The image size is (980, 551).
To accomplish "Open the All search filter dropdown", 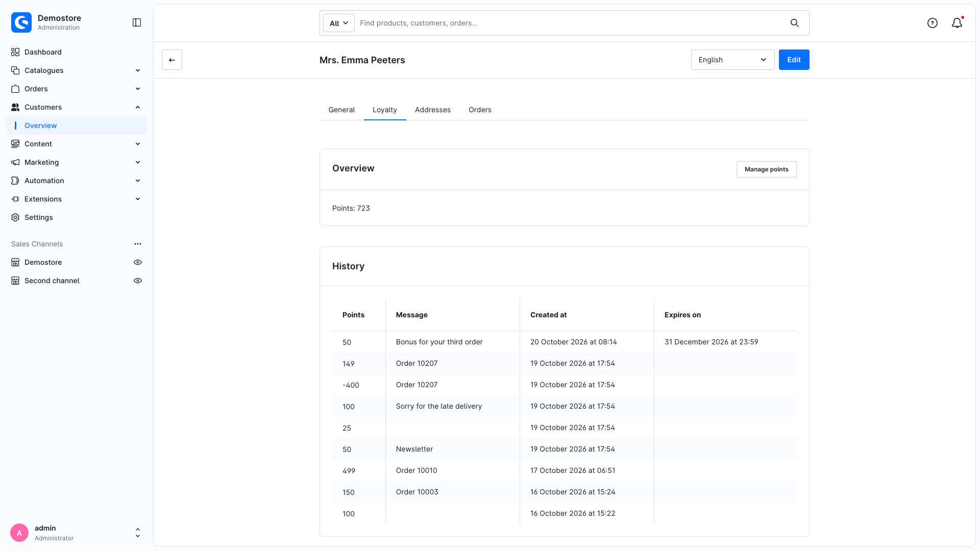I will [339, 23].
